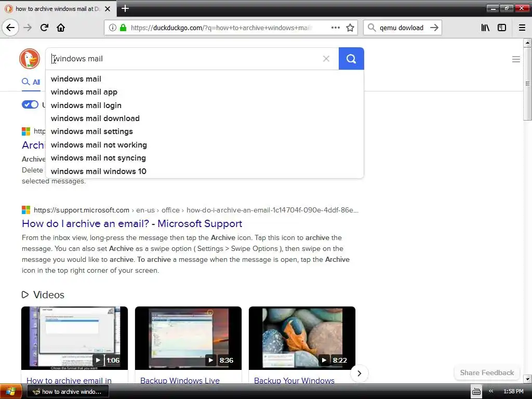Show site information icon in address bar
The height and width of the screenshot is (399, 532).
(112, 28)
